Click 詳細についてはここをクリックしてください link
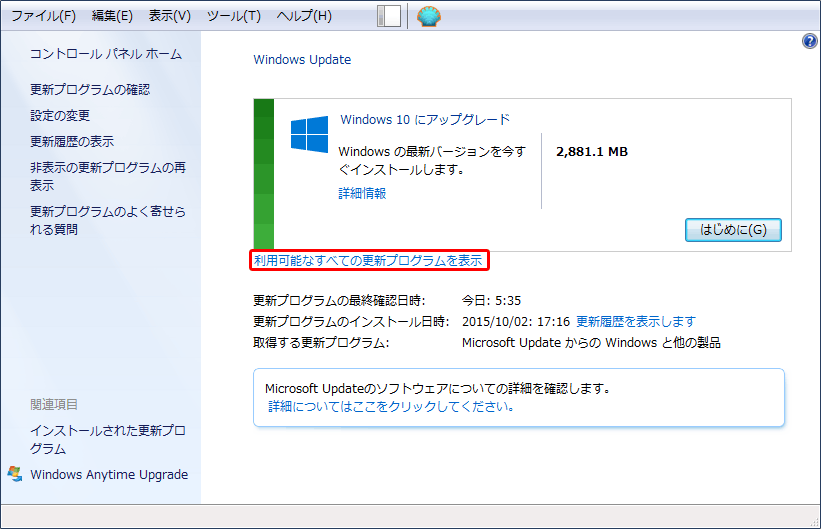 click(391, 406)
